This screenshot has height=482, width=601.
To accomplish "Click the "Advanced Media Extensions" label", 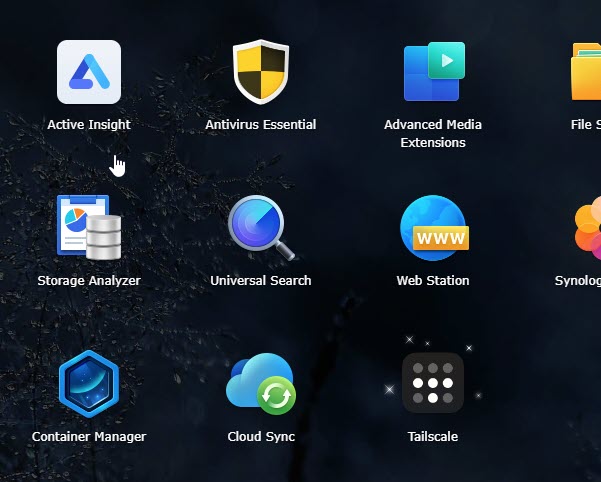I will [x=433, y=133].
